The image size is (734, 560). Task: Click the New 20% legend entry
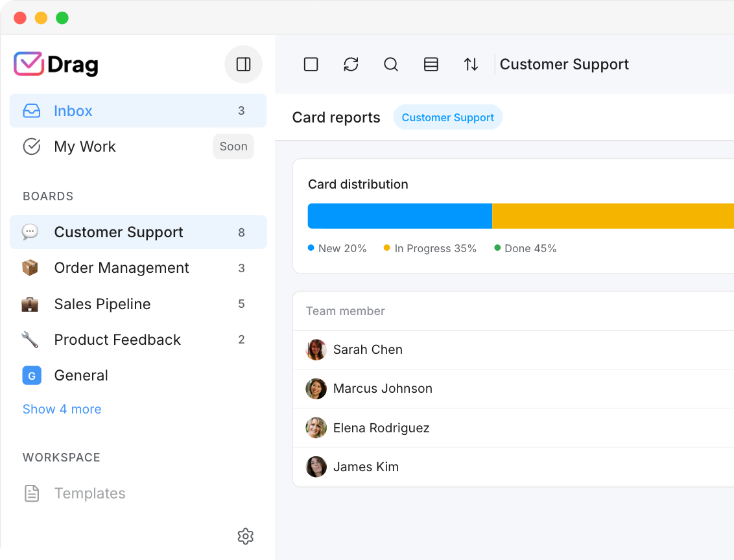tap(337, 248)
